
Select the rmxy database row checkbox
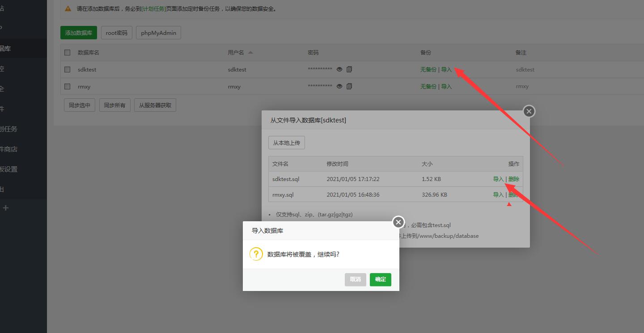pyautogui.click(x=68, y=86)
